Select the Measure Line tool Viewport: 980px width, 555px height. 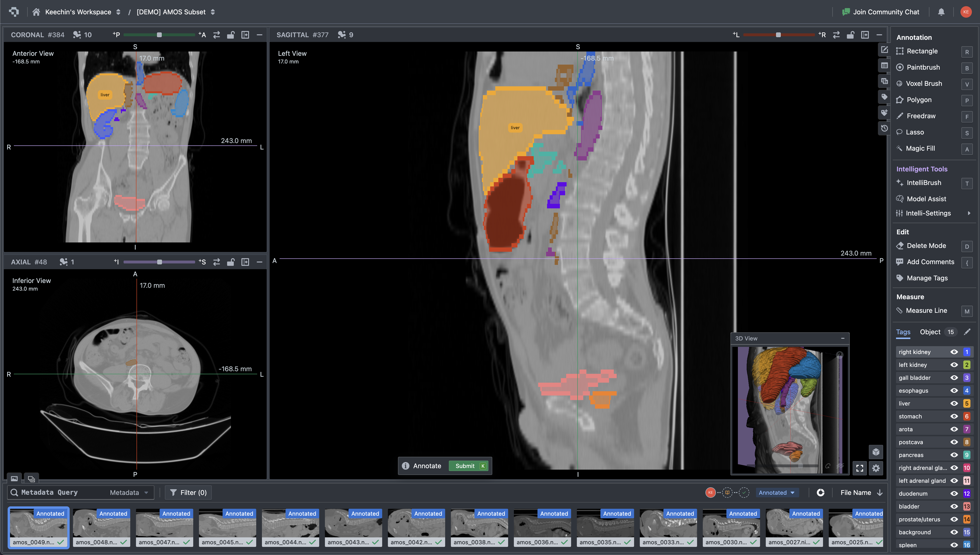[x=927, y=310]
